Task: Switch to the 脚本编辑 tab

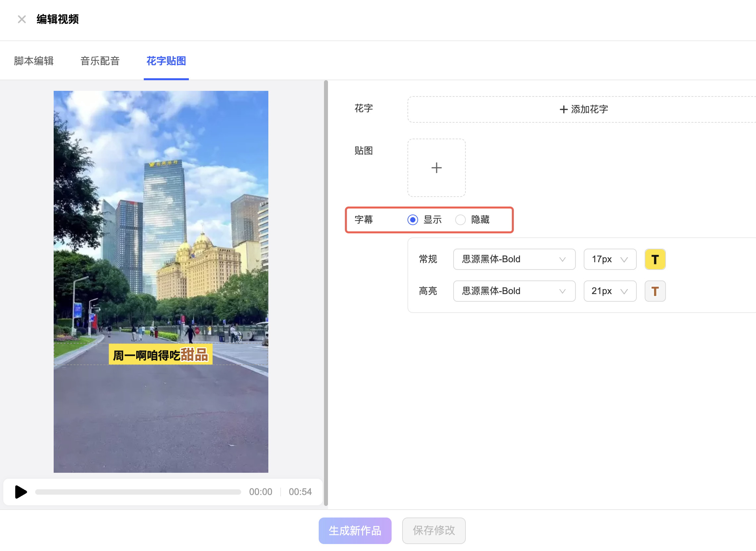Action: point(34,61)
